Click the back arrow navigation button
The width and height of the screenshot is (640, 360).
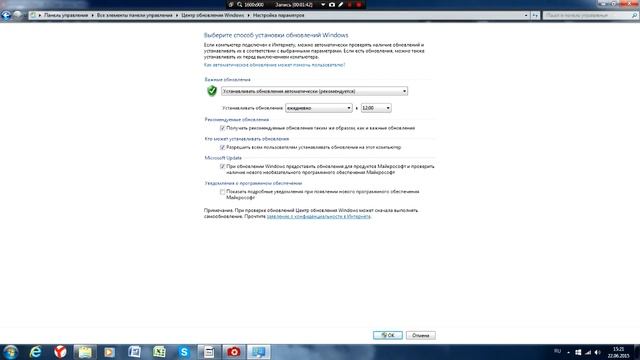[6, 15]
